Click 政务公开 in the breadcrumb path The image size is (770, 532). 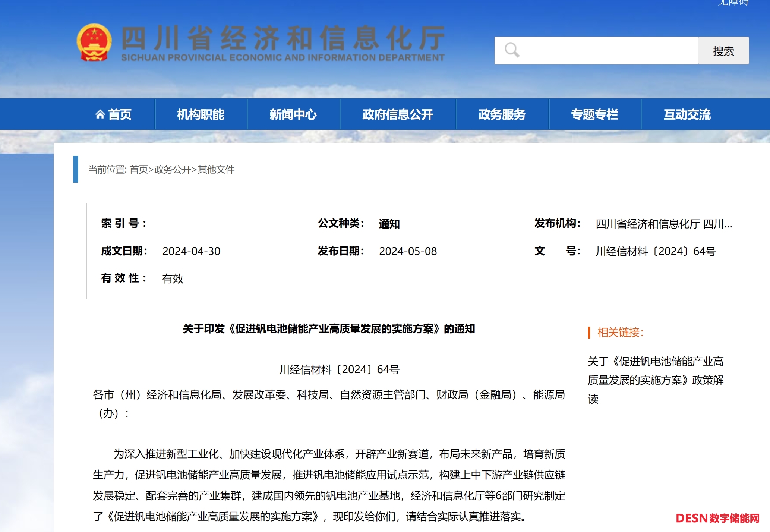pyautogui.click(x=173, y=170)
